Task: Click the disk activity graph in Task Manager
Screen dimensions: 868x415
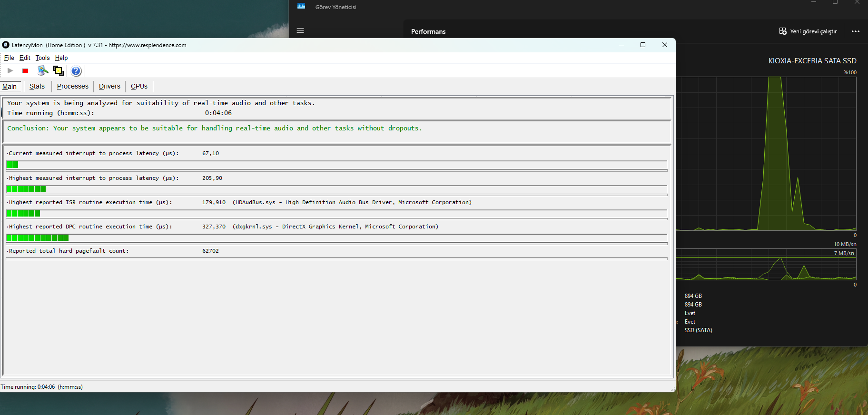Action: [766, 154]
